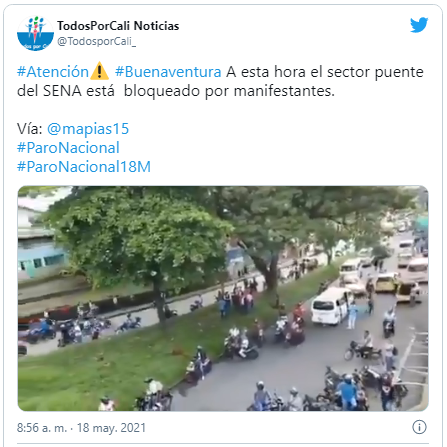Open the tweet info icon

coord(419,427)
